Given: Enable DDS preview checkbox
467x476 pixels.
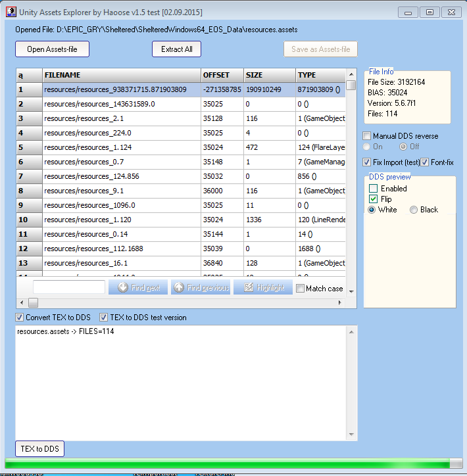Looking at the screenshot, I should coord(374,189).
